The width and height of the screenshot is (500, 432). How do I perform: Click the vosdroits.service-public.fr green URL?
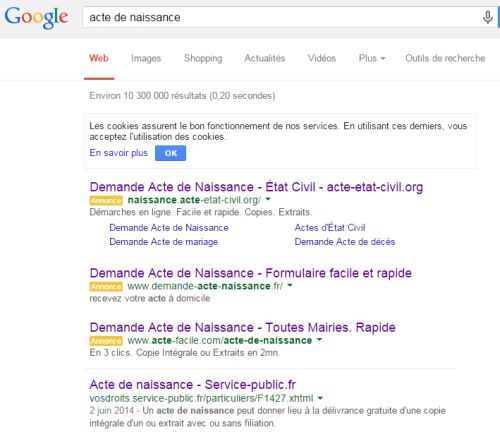[201, 398]
